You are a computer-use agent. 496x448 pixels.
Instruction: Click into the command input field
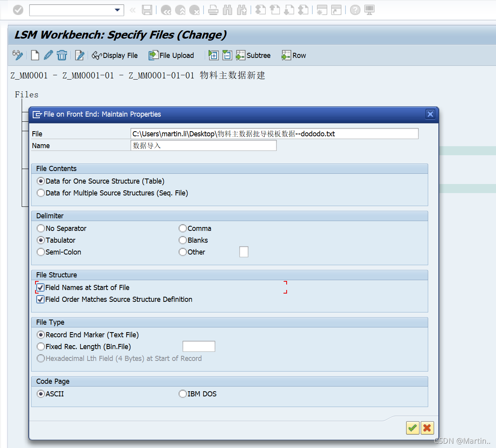click(72, 10)
